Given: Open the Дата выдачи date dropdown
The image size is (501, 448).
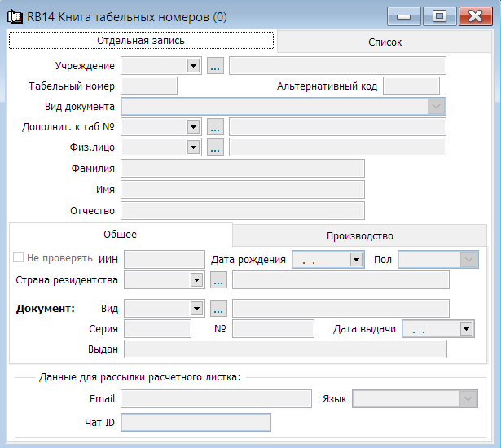Looking at the screenshot, I should 466,329.
